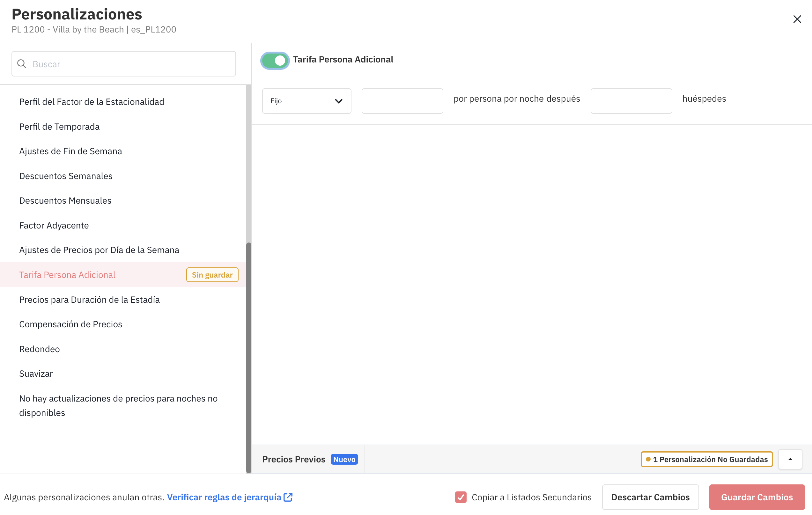This screenshot has height=515, width=812.
Task: Click the search magnifier icon
Action: [x=22, y=64]
